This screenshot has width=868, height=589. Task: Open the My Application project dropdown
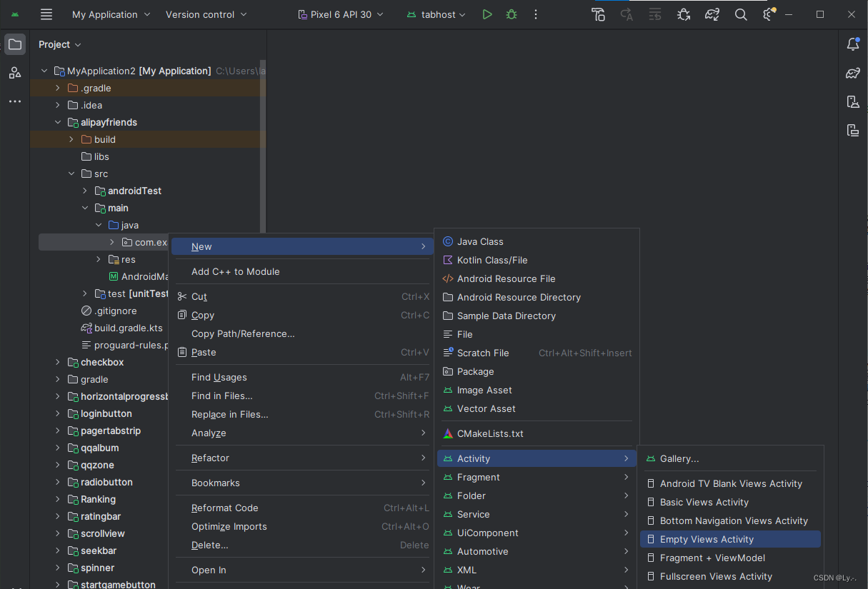[111, 14]
